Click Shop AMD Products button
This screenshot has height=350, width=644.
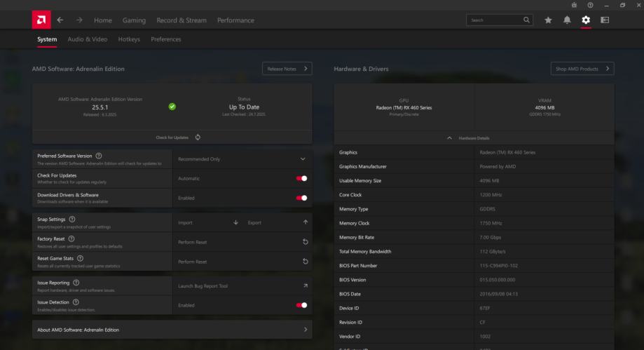(582, 69)
